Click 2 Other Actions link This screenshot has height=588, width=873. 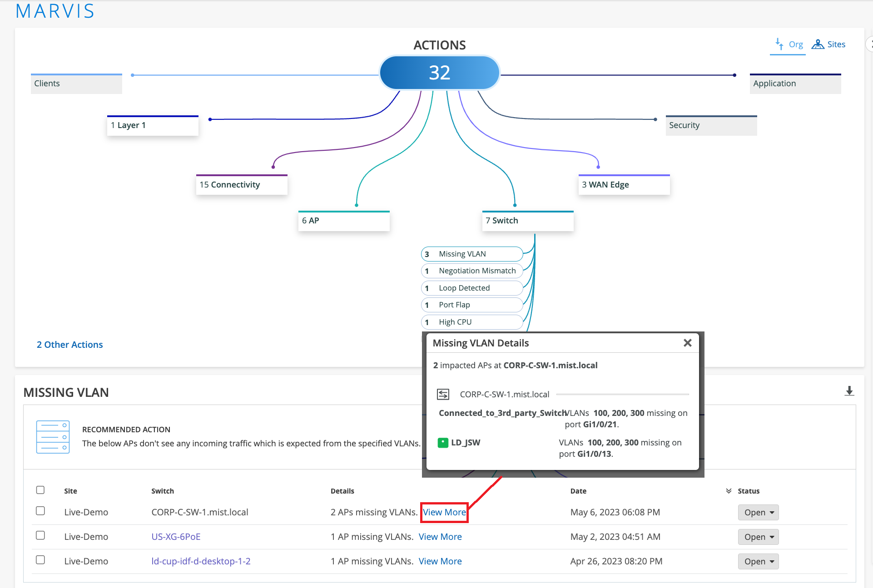point(70,345)
